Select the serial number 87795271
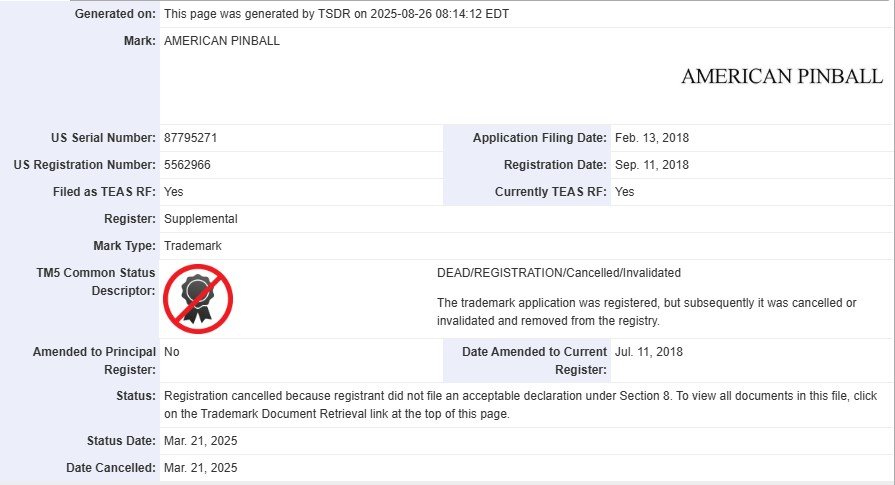The width and height of the screenshot is (895, 485). (x=191, y=138)
